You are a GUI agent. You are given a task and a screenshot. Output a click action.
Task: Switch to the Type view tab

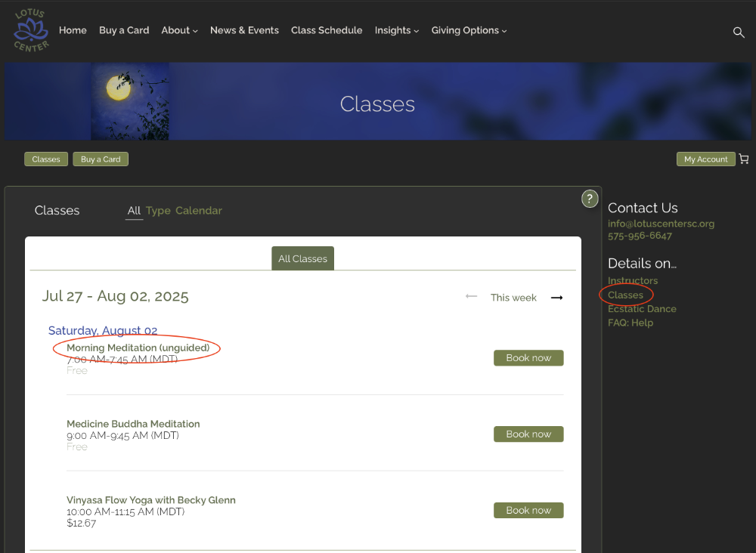[x=158, y=211]
